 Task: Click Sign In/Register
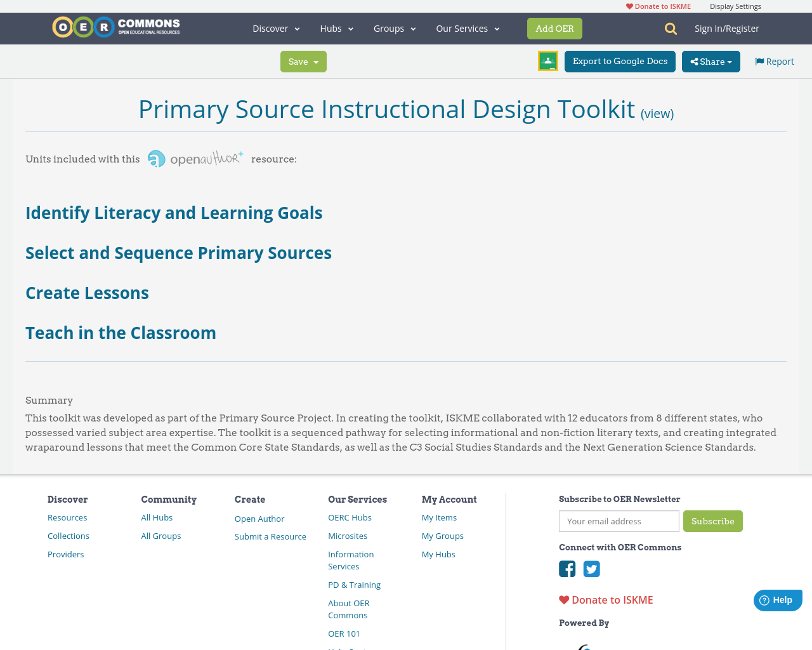(x=727, y=28)
